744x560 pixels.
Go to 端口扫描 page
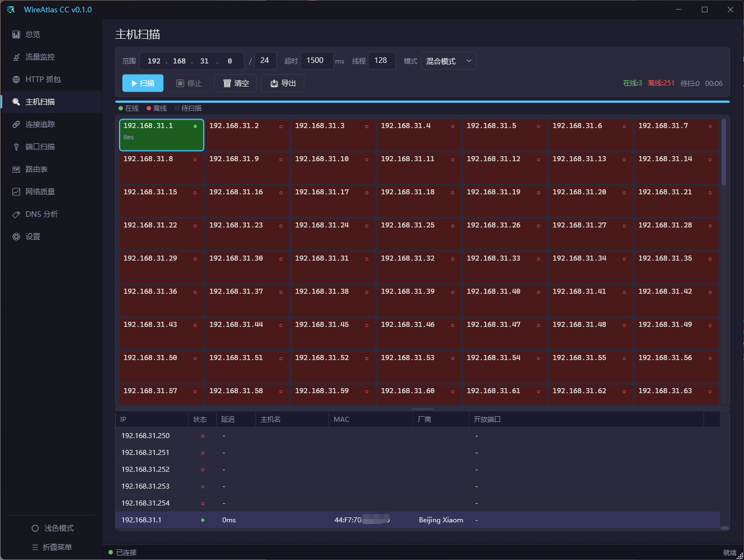tap(51, 147)
